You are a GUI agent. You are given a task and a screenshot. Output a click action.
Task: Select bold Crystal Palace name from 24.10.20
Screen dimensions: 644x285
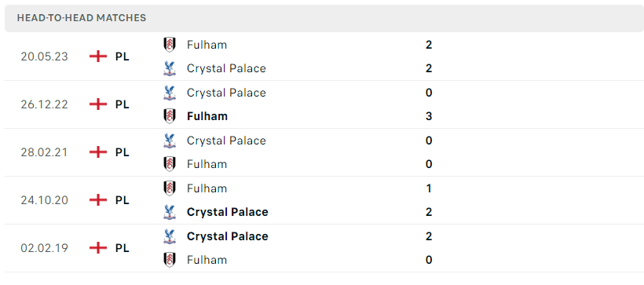227,212
